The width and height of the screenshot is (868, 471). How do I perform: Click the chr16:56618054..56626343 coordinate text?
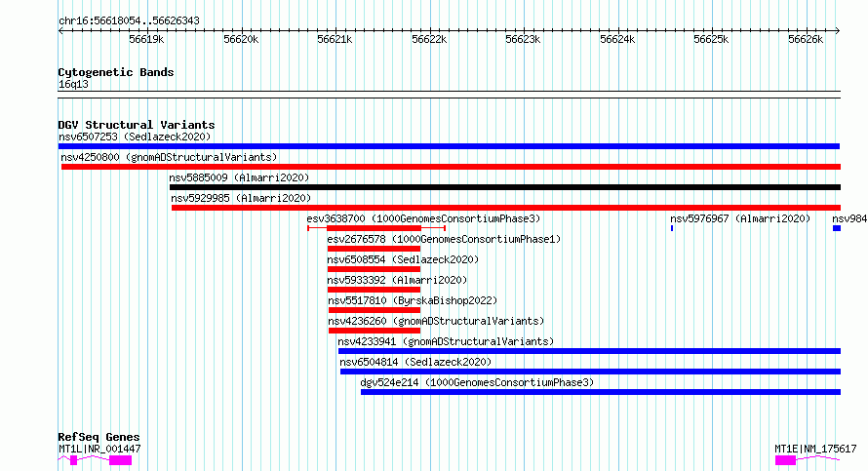click(129, 21)
